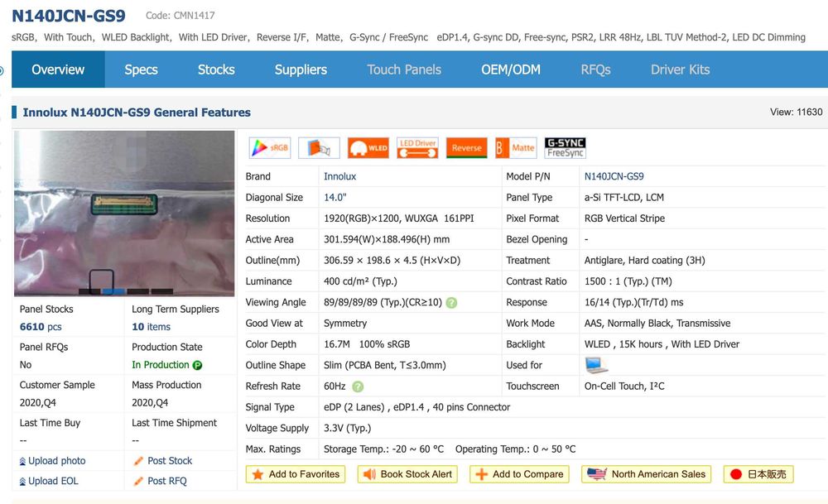Open the 6610 pcs panel stocks link

click(41, 327)
